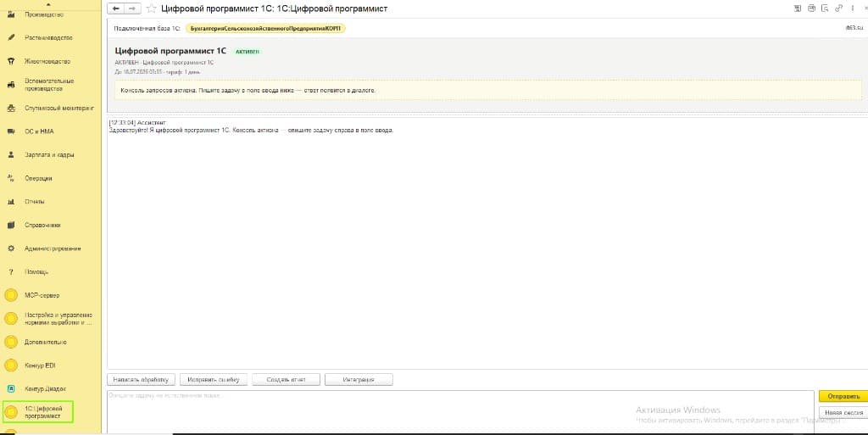Collapse sidebar sections with top arrow
868x435 pixels.
[x=48, y=4]
